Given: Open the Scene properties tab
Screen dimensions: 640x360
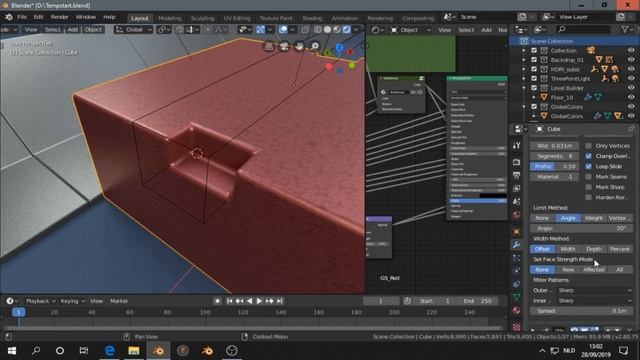Looking at the screenshot, I should pyautogui.click(x=516, y=202).
